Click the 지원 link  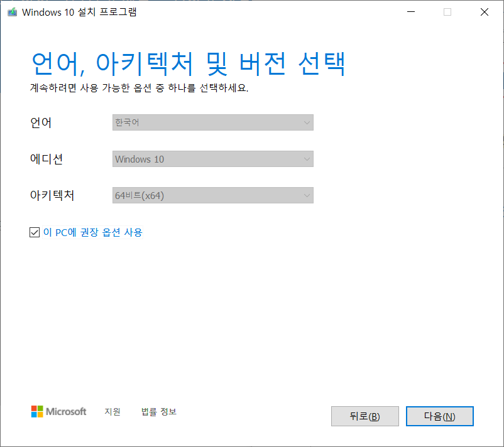[x=112, y=412]
